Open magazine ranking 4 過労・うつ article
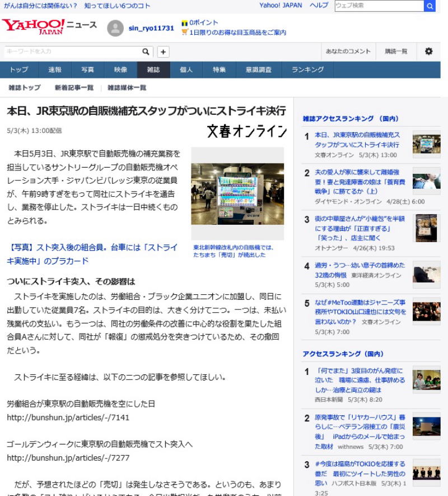 360,270
